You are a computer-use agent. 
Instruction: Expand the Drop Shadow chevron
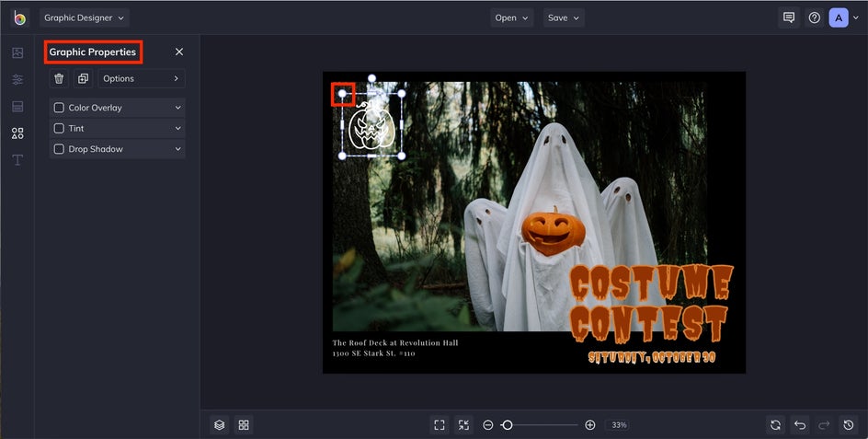177,148
